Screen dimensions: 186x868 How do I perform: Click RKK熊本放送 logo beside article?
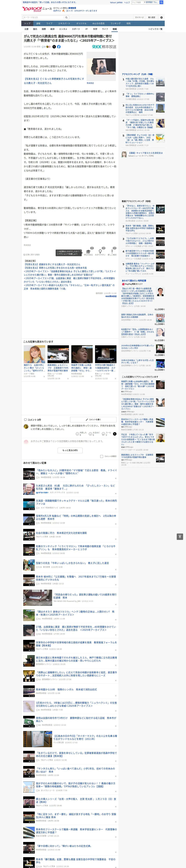click(x=104, y=47)
